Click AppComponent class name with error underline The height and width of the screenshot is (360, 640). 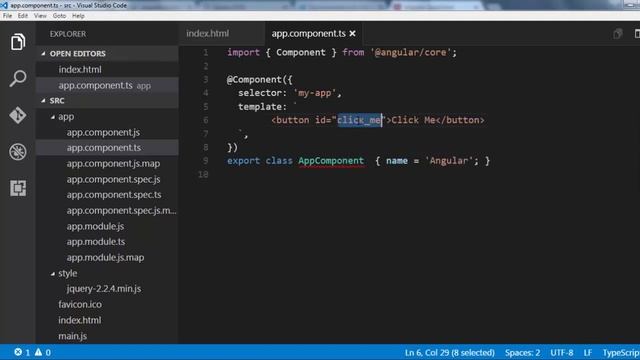[331, 160]
